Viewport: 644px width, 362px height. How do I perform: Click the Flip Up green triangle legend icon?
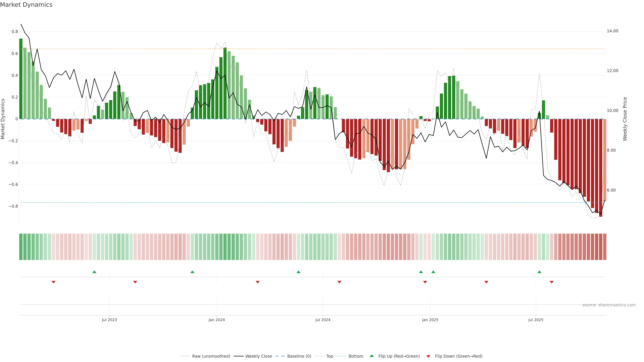[372, 356]
